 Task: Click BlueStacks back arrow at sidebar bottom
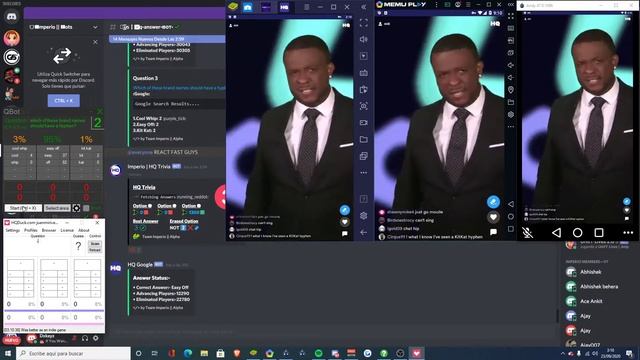(363, 232)
